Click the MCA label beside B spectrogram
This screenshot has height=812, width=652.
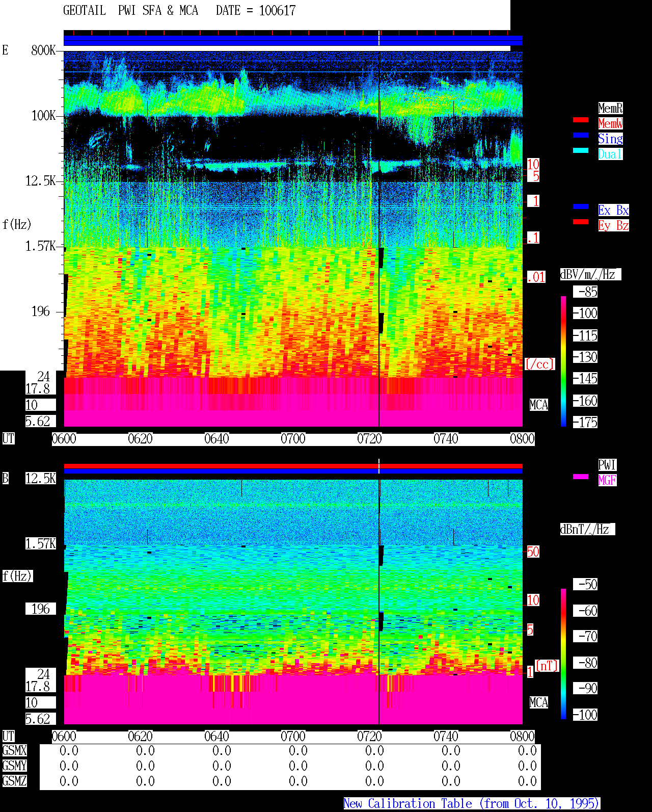point(539,703)
